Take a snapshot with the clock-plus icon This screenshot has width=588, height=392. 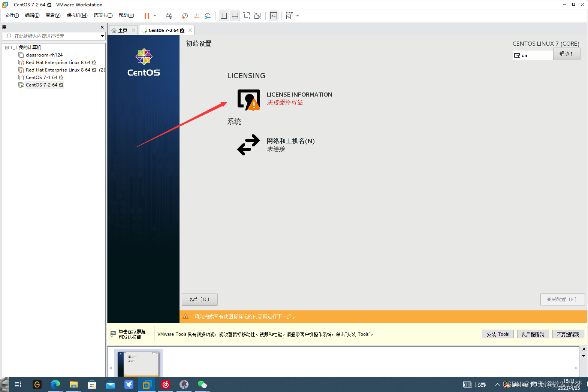(x=185, y=16)
